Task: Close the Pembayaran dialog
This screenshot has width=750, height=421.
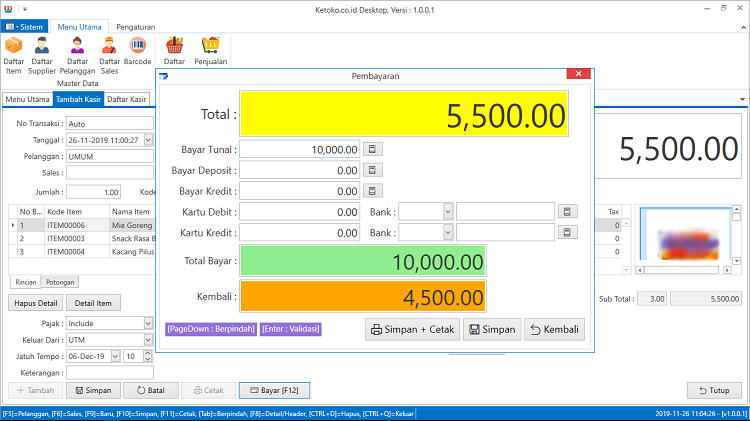Action: [x=578, y=74]
